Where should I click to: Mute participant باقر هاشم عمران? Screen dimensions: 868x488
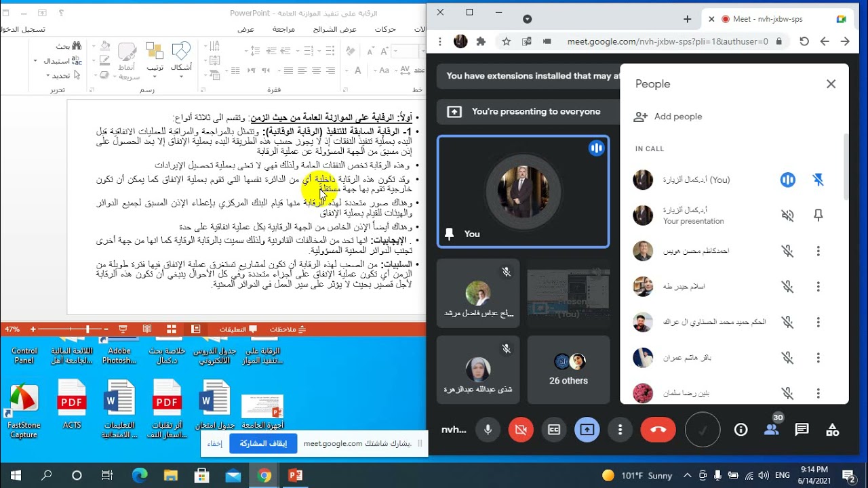pyautogui.click(x=787, y=358)
